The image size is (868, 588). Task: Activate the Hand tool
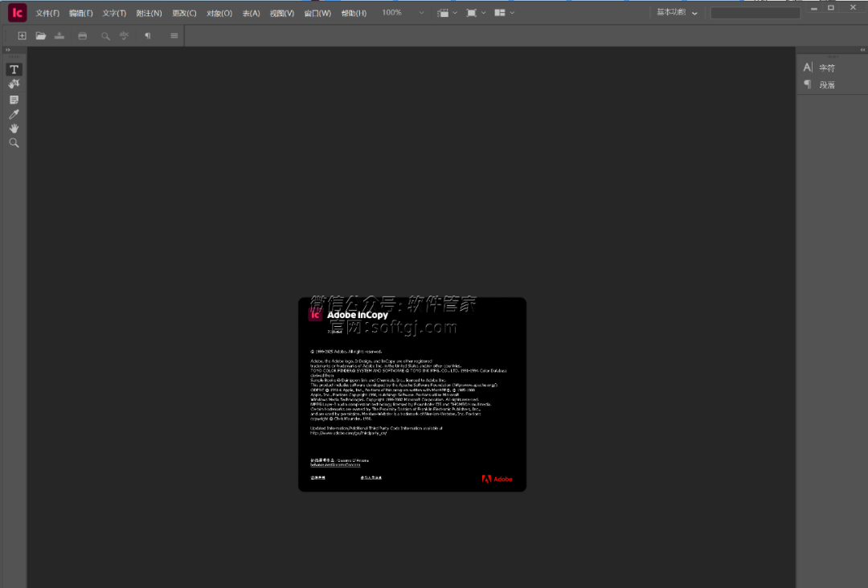[14, 129]
